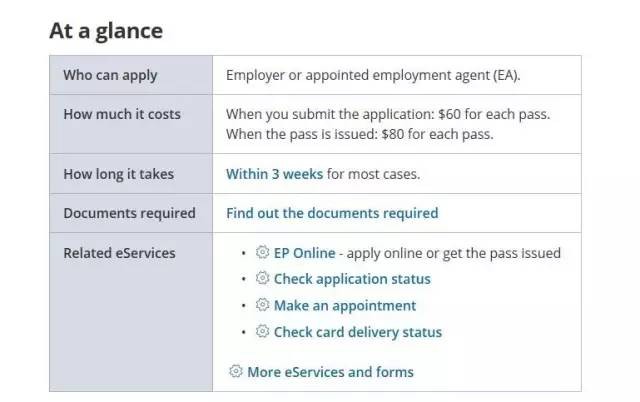This screenshot has width=640, height=402.
Task: Open the Check application status link
Action: click(352, 279)
